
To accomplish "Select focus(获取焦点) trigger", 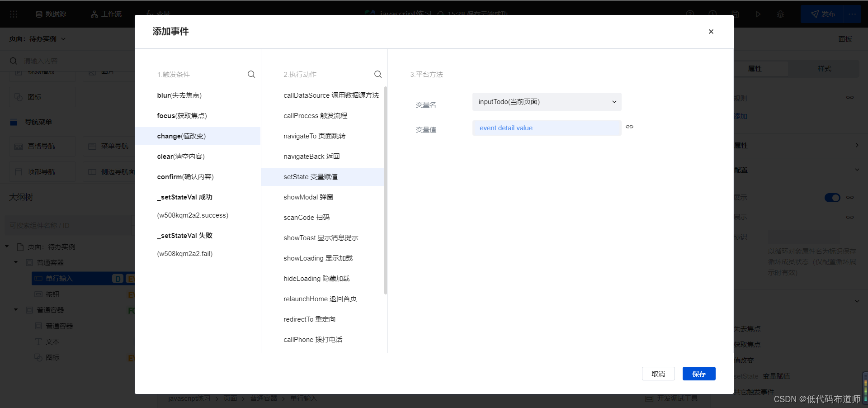I will 198,116.
